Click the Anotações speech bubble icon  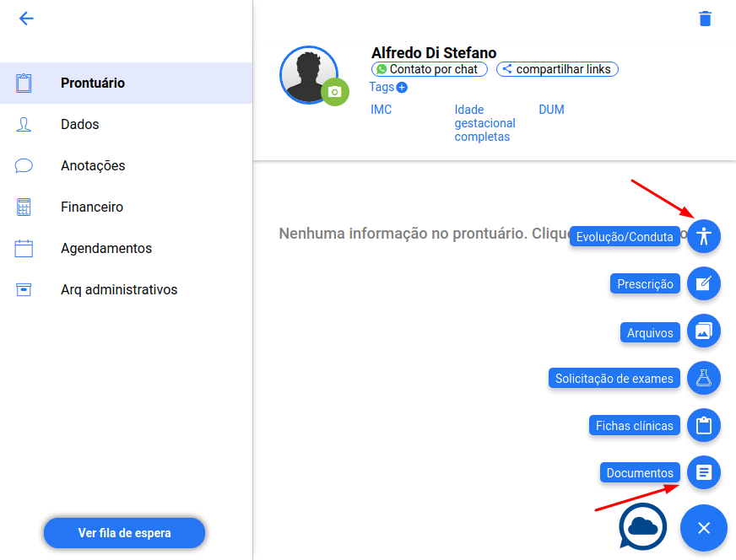click(24, 165)
